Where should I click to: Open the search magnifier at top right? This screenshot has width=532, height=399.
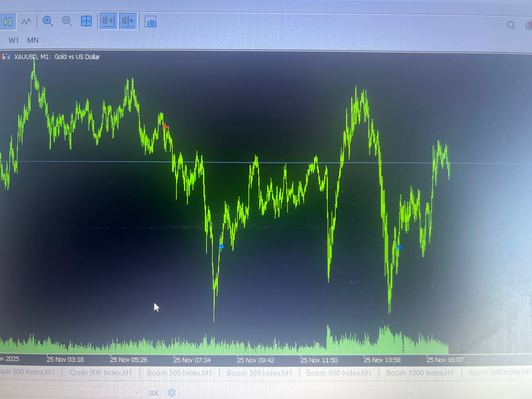click(x=511, y=25)
